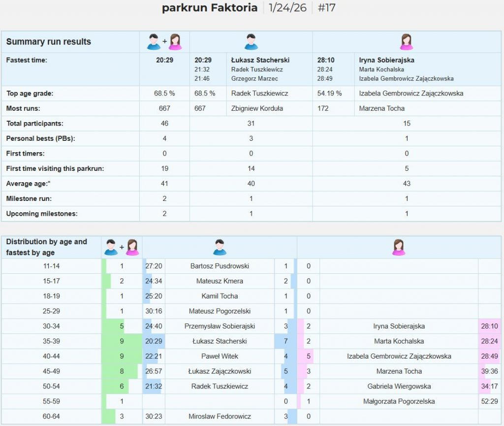
Task: Click the combined male icon in Distribution header
Action: (x=111, y=247)
